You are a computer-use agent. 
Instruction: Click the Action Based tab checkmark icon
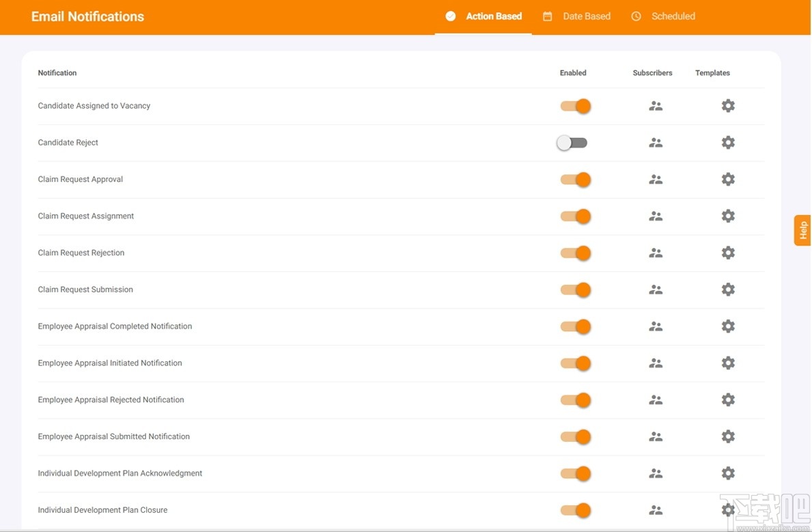[x=450, y=16]
